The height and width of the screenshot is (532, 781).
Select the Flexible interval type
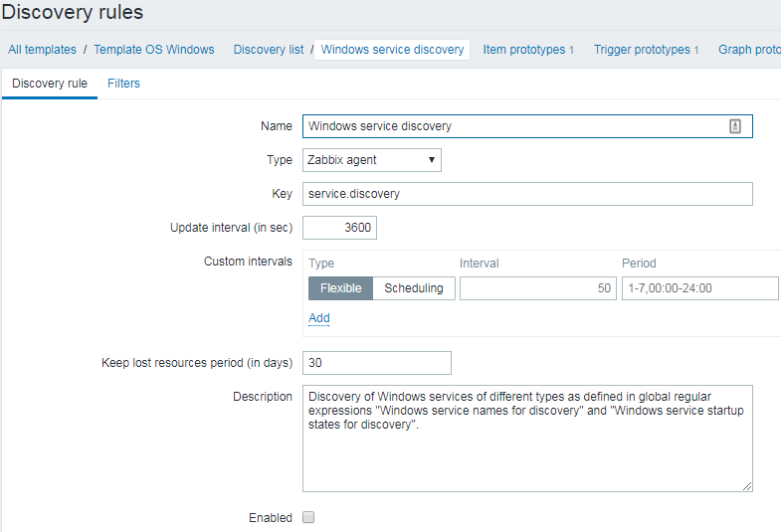tap(340, 288)
